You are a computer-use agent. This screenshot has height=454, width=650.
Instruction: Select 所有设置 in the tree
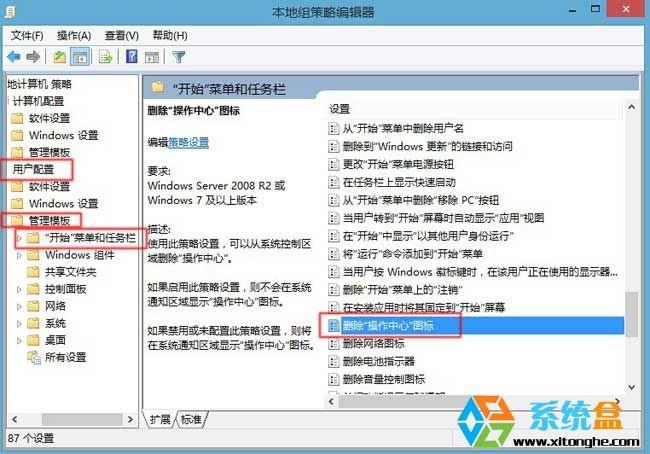tap(65, 357)
